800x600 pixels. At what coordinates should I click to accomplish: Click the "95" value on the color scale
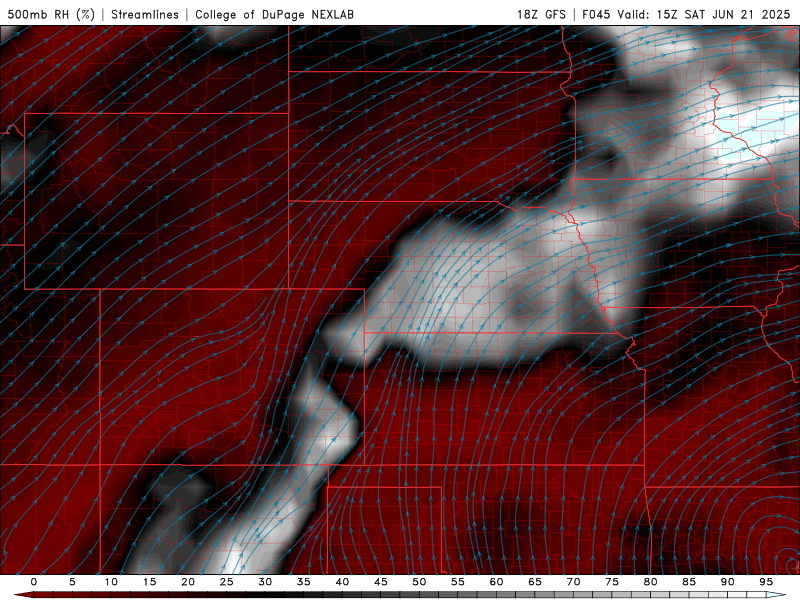tap(766, 582)
